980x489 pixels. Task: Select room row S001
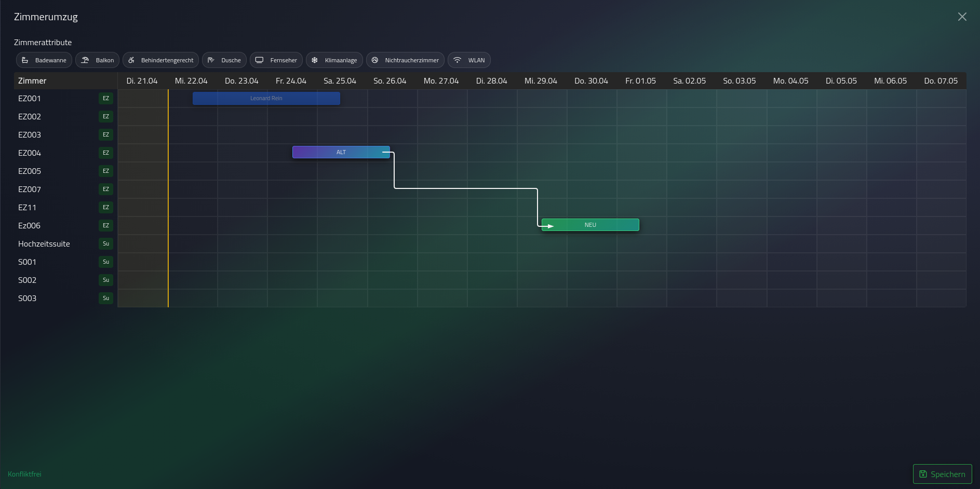point(66,262)
